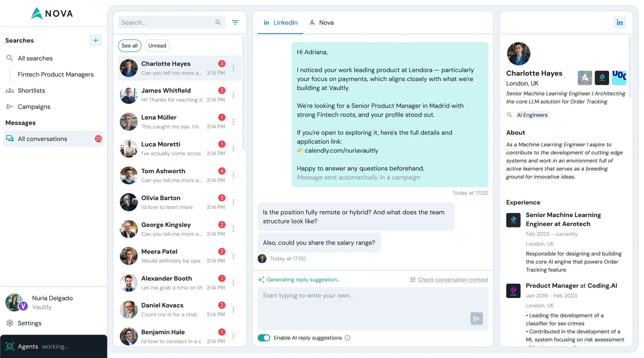Create a new search with the plus button

pos(96,40)
